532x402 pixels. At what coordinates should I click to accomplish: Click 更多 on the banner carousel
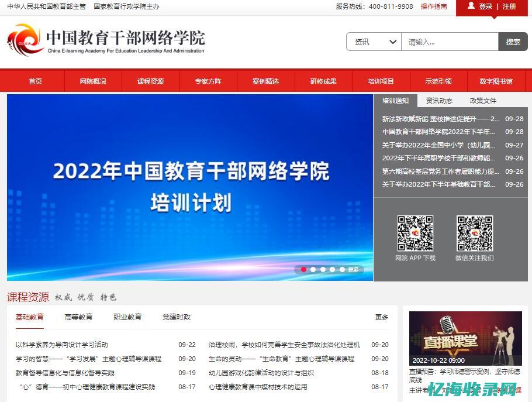[x=353, y=270]
